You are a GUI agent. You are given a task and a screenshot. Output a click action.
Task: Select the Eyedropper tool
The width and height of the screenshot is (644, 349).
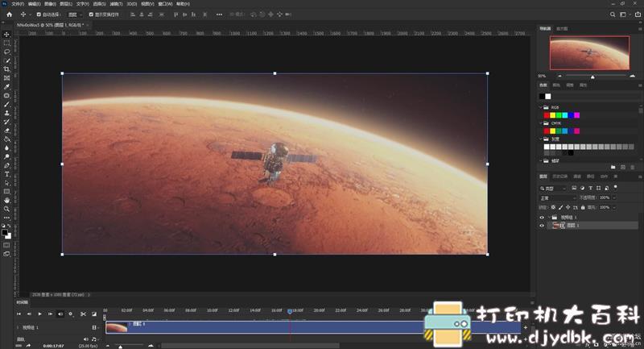(x=6, y=87)
